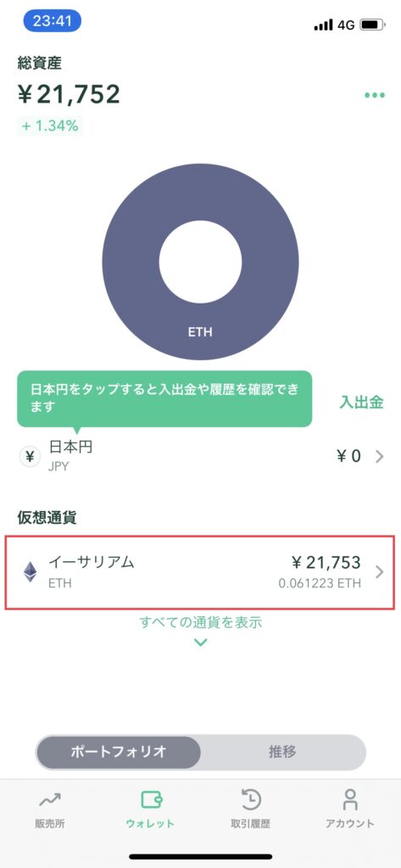
Task: Switch the view to 推移
Action: click(x=282, y=752)
